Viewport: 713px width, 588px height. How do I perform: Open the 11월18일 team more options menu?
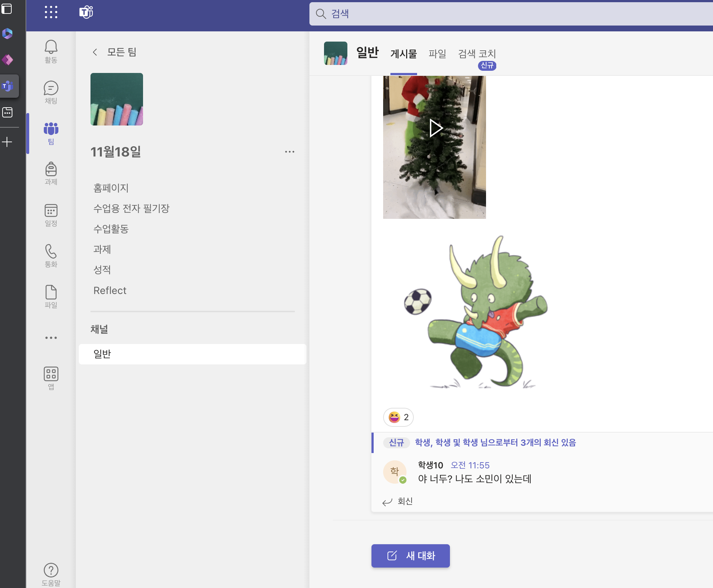[x=289, y=152]
